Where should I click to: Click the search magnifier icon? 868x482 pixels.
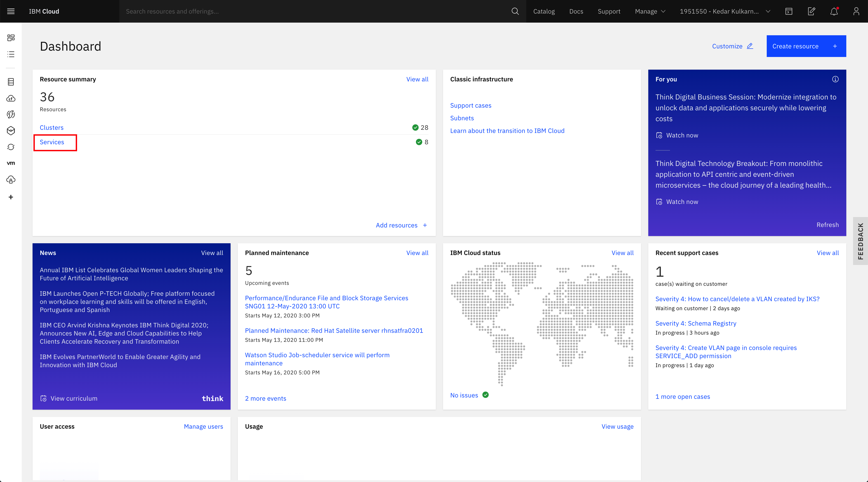pyautogui.click(x=515, y=11)
